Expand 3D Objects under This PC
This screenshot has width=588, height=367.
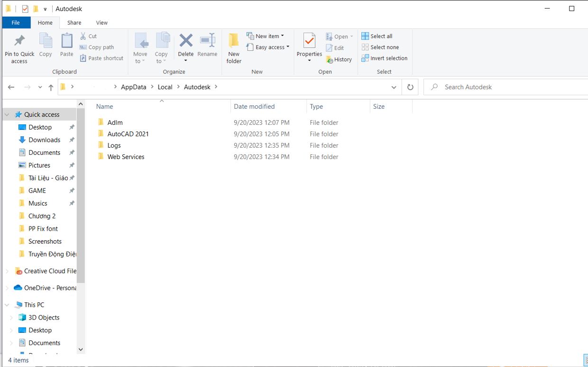click(12, 318)
